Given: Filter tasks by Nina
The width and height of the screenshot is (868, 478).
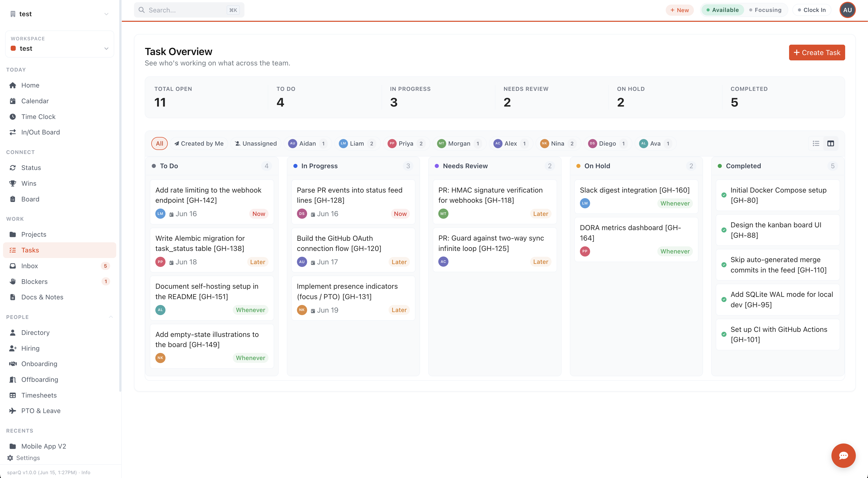Looking at the screenshot, I should point(558,144).
